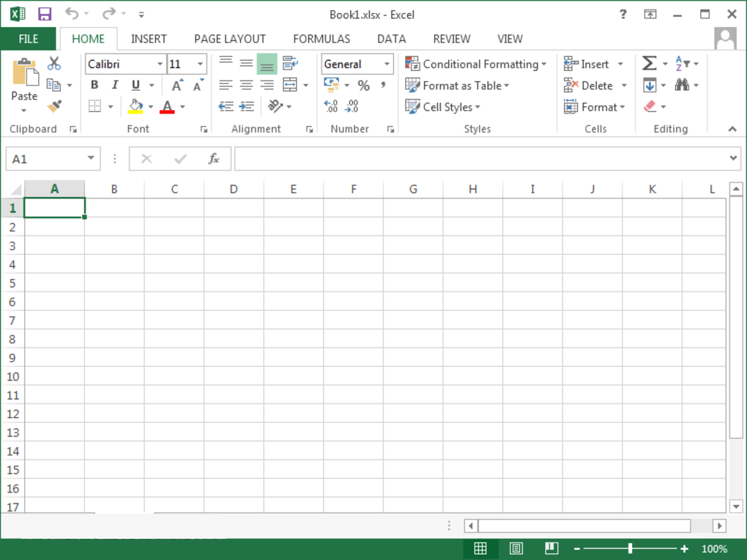Click the yellow Fill Color swatch
This screenshot has width=747, height=560.
point(135,107)
